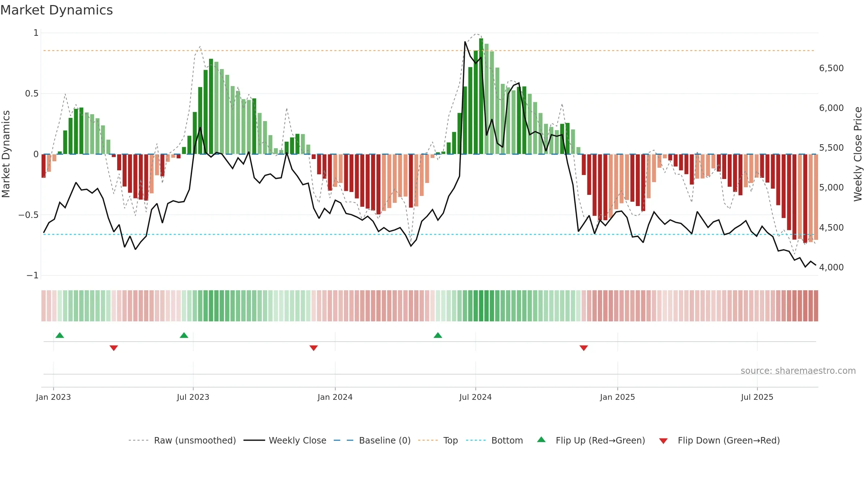Click the 6,000 price tick label
The height and width of the screenshot is (488, 868).
[x=831, y=108]
